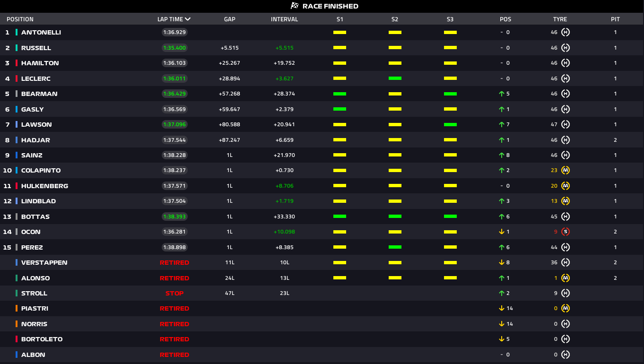The height and width of the screenshot is (364, 644).
Task: Click the medium tyre icon in Colapinto's row
Action: [x=565, y=170]
